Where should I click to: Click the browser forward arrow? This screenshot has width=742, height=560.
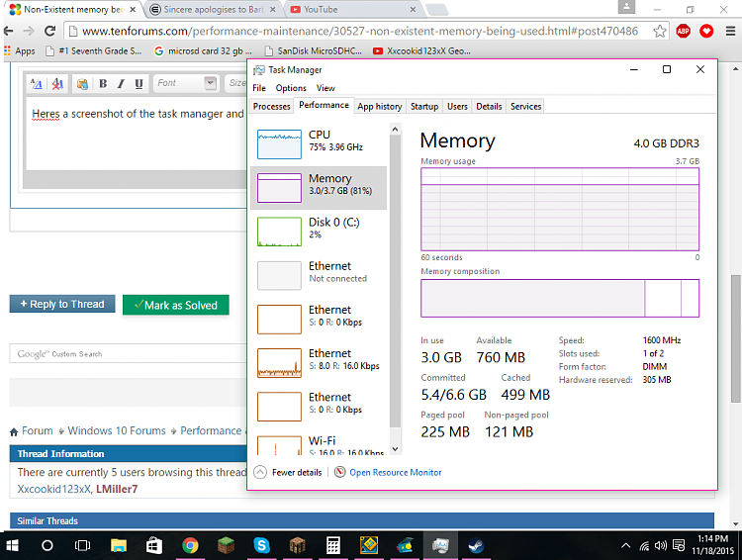pos(29,32)
